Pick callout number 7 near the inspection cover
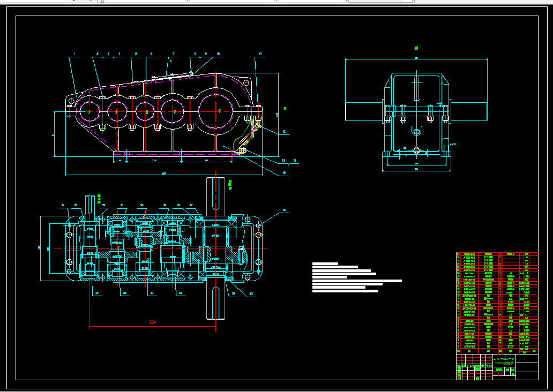 coord(173,54)
